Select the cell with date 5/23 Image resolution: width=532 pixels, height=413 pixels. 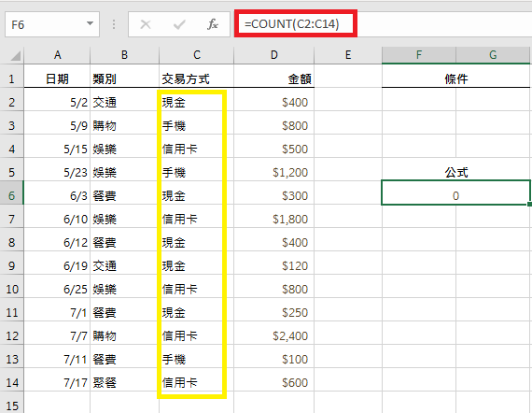tap(57, 172)
